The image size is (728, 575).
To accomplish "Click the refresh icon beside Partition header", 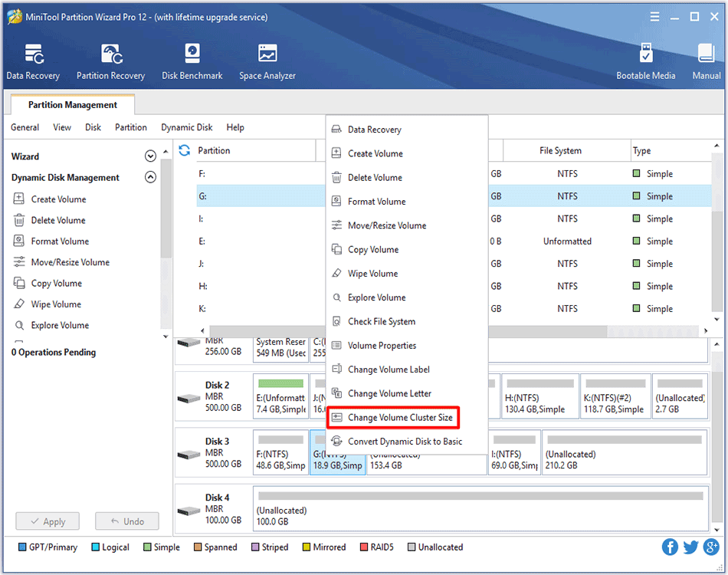I will (x=184, y=150).
